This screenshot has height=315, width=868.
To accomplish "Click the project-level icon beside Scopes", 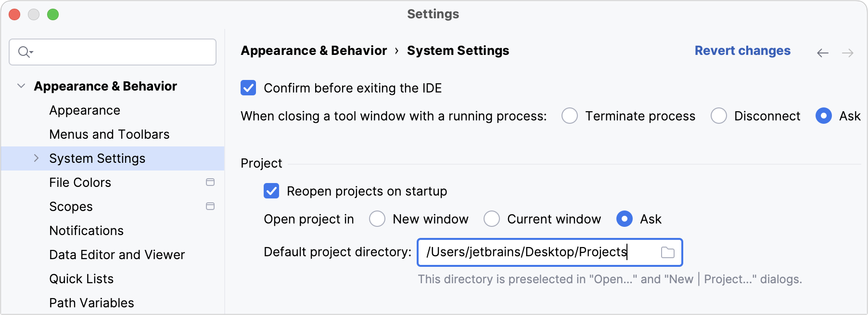I will (x=210, y=207).
